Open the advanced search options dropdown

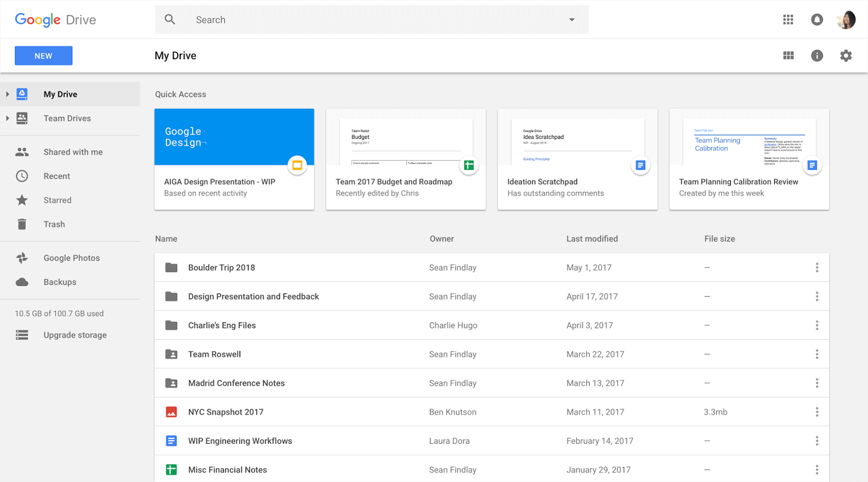572,19
